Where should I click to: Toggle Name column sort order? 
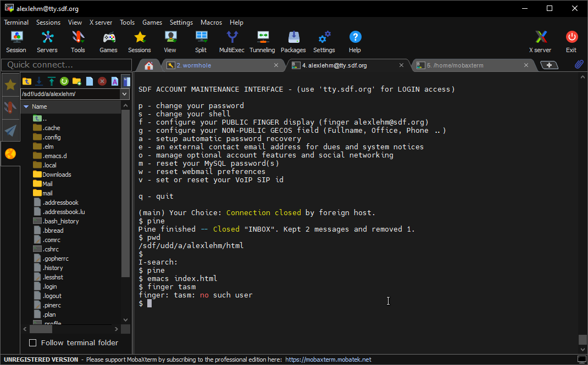click(40, 106)
